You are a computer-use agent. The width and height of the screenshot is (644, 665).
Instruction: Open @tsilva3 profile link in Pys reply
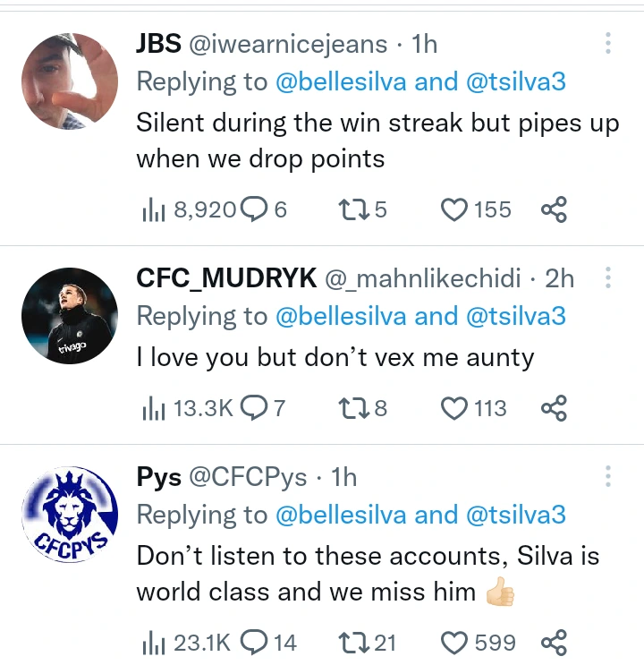(x=515, y=515)
